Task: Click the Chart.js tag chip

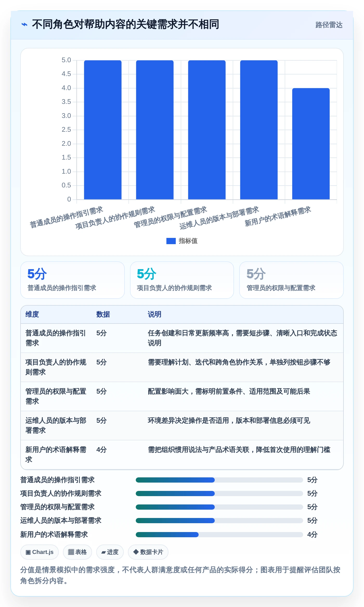Action: pos(40,552)
